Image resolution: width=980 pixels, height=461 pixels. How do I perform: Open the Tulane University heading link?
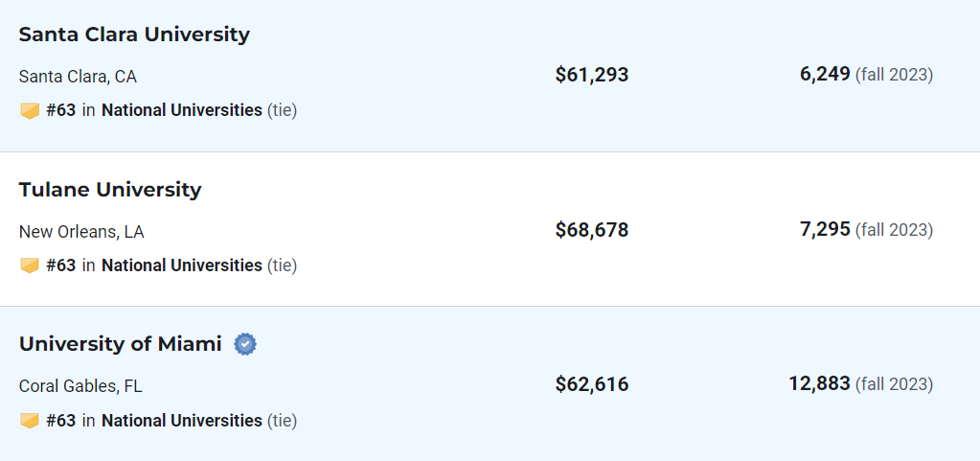point(110,190)
